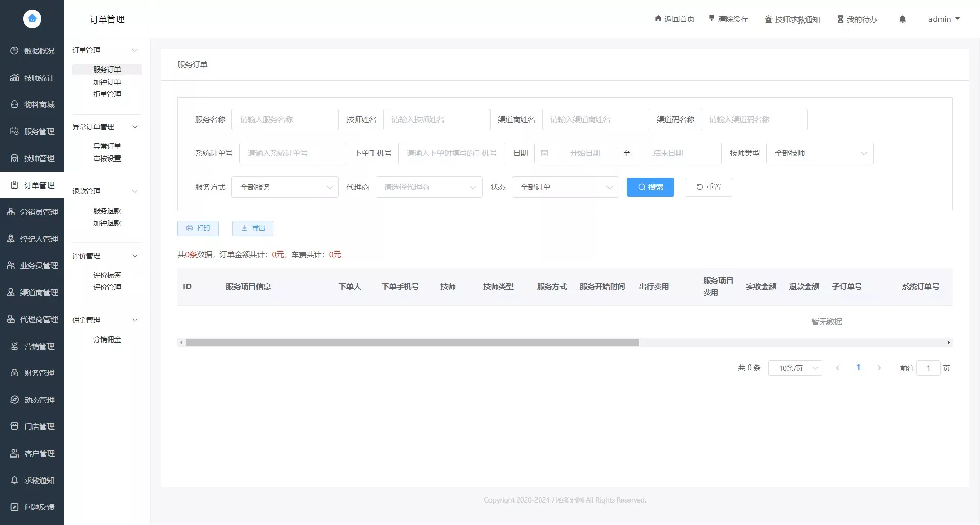This screenshot has height=525, width=980.
Task: Open the admin account menu
Action: tap(943, 19)
